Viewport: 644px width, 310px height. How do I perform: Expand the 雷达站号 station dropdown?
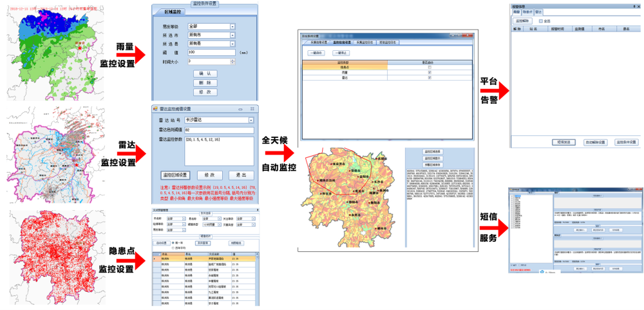[x=251, y=120]
